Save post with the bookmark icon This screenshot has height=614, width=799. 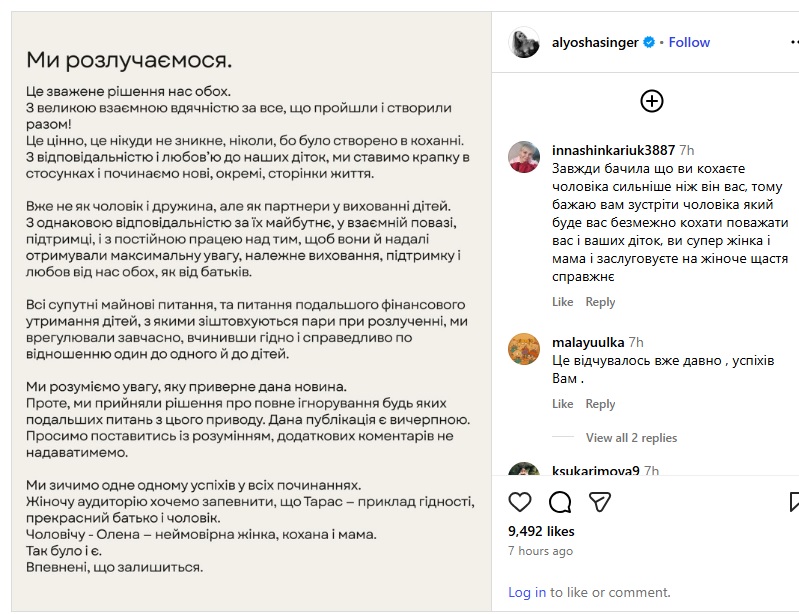point(793,501)
